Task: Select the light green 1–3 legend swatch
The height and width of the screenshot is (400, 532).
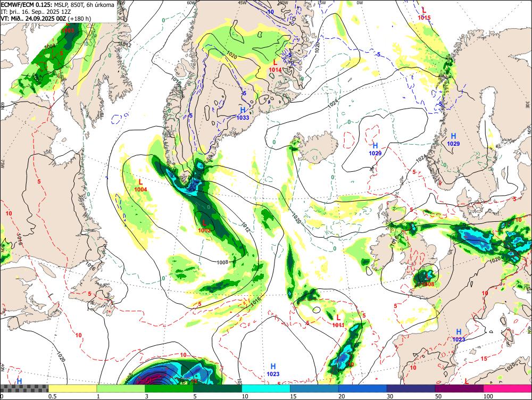Action: 121,388
